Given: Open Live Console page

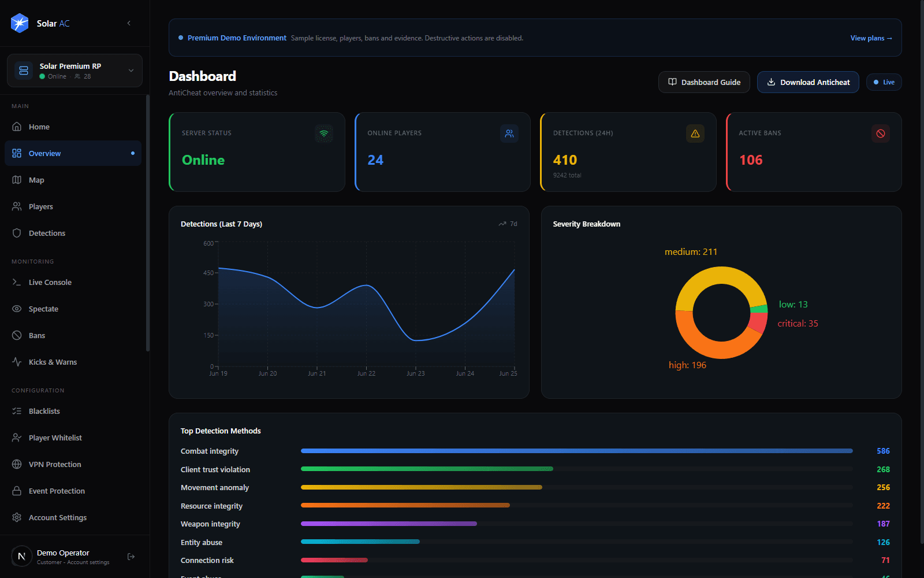Looking at the screenshot, I should coord(73,282).
